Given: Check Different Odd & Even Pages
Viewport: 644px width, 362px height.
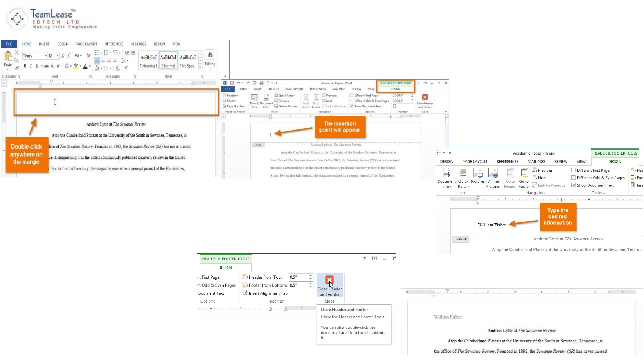Looking at the screenshot, I should click(574, 178).
